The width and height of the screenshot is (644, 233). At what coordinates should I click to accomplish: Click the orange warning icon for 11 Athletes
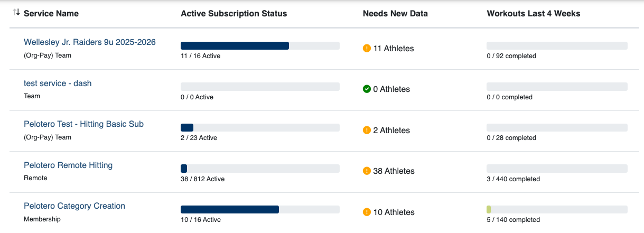pyautogui.click(x=367, y=49)
